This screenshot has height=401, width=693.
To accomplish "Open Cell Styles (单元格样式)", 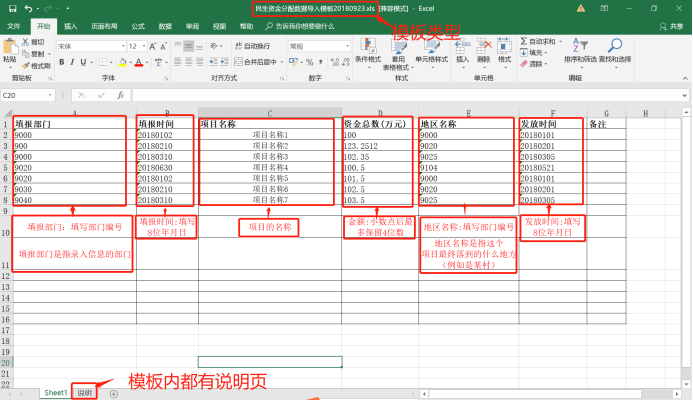I will coord(431,53).
